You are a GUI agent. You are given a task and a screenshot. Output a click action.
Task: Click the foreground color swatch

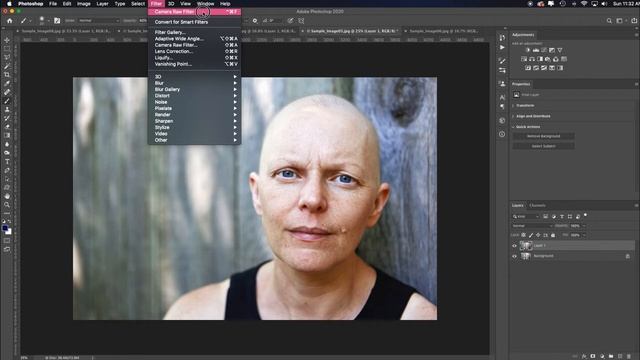pos(5,229)
